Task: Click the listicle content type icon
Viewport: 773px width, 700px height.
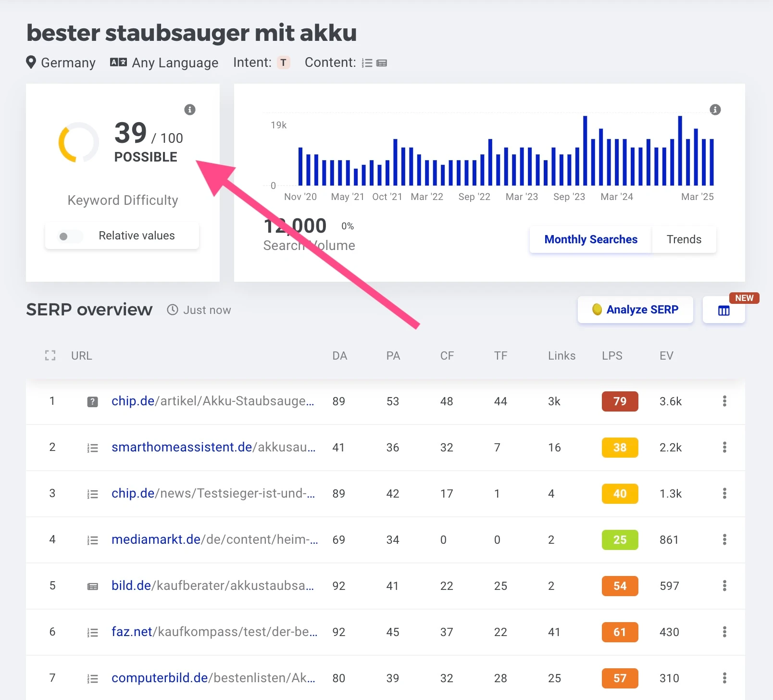Action: click(367, 62)
